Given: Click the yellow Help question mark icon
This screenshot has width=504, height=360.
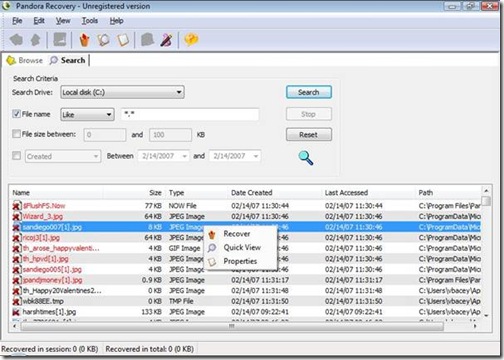Looking at the screenshot, I should coord(191,40).
